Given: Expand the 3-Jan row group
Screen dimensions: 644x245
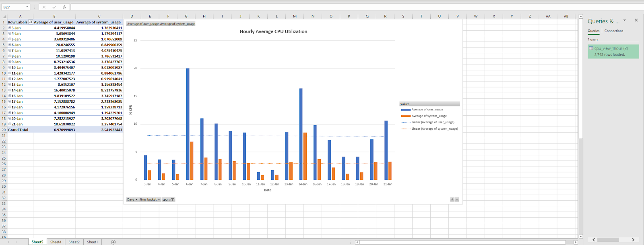Looking at the screenshot, I should pos(10,28).
